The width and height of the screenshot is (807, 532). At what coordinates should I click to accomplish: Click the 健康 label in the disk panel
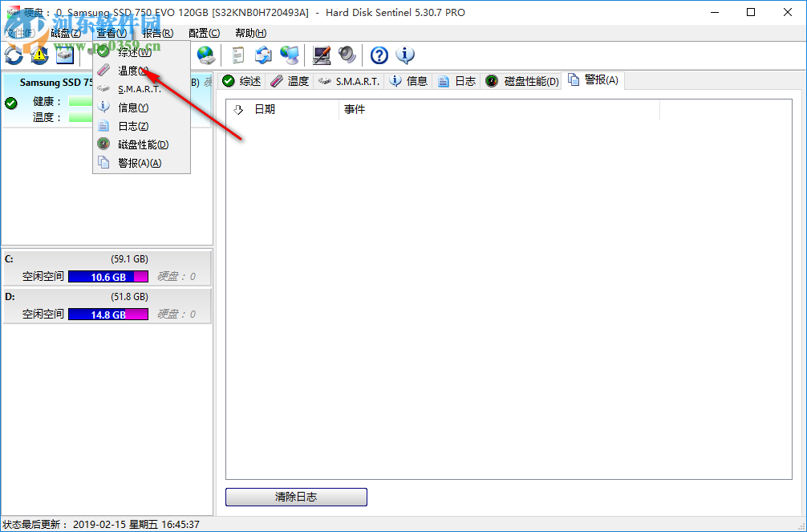click(47, 102)
